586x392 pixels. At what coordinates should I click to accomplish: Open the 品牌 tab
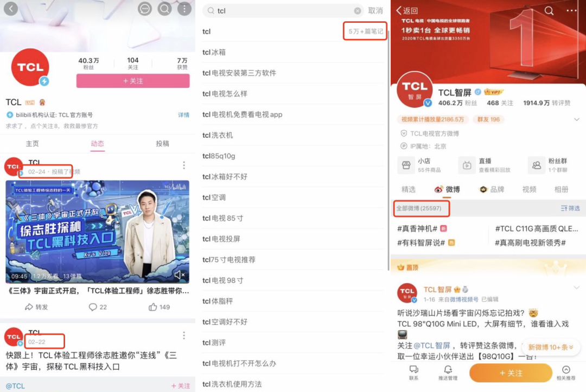point(492,190)
